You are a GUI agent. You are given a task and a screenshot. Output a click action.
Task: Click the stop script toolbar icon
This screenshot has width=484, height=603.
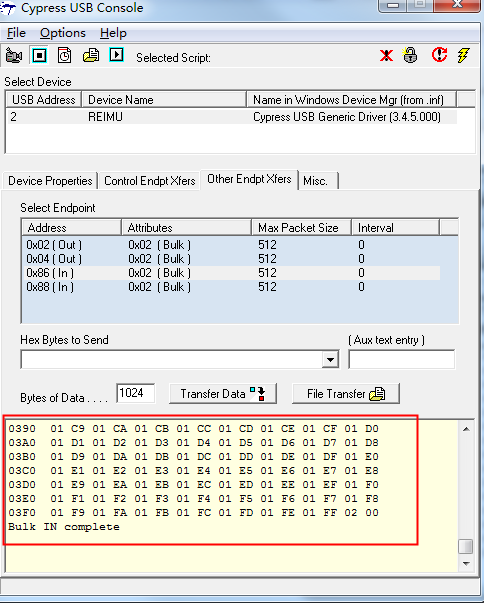click(39, 56)
